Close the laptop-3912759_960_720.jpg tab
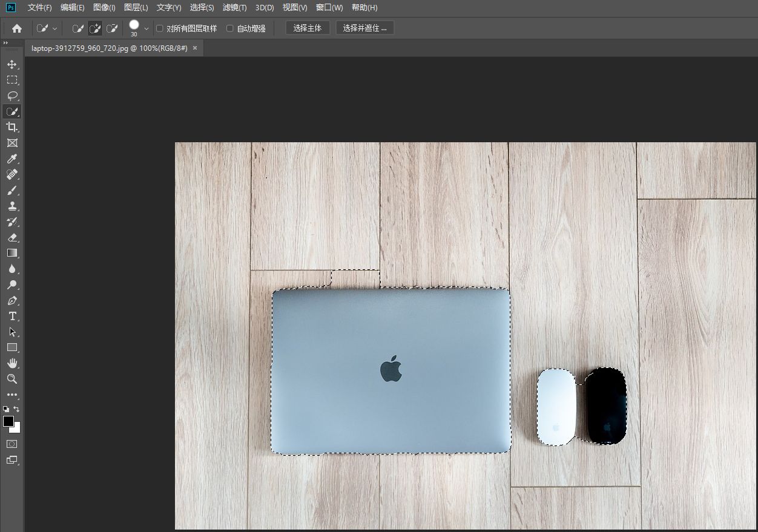This screenshot has width=758, height=532. [195, 48]
